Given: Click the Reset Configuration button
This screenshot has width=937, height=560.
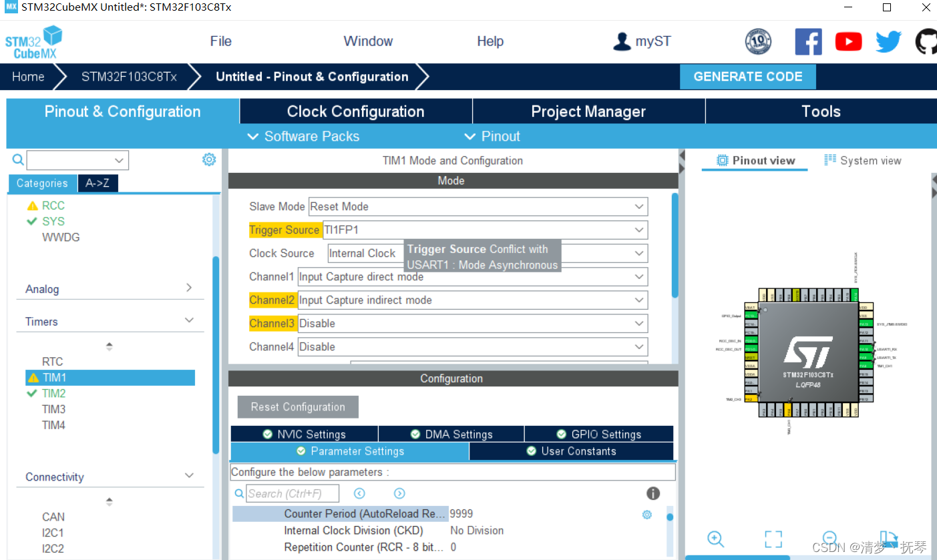Looking at the screenshot, I should (x=298, y=407).
